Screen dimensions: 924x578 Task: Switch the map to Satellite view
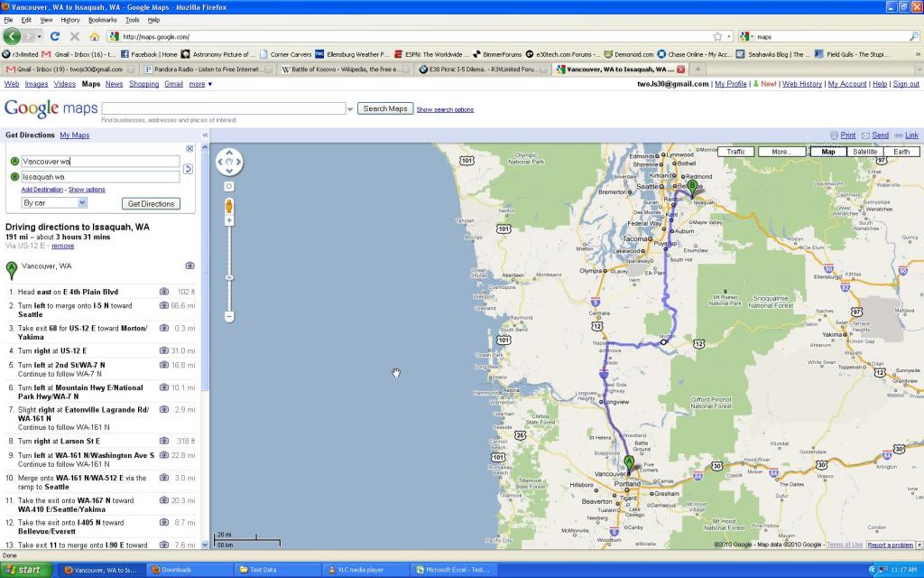tap(864, 152)
